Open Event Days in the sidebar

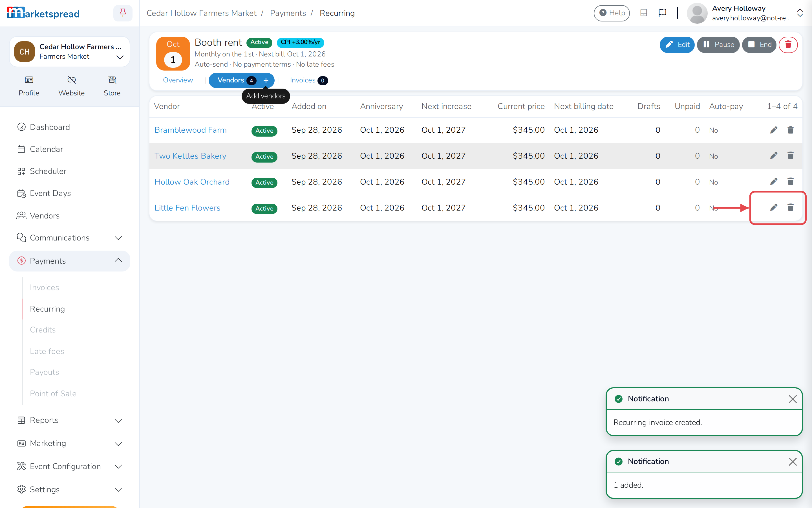pos(50,193)
